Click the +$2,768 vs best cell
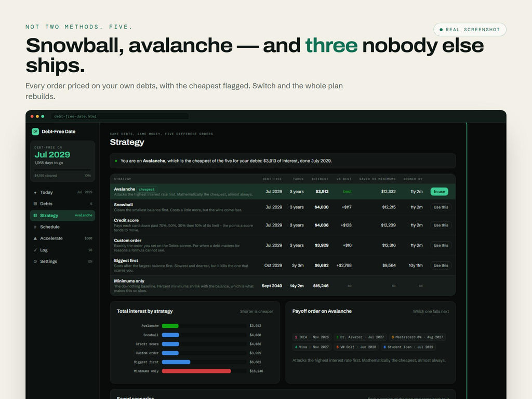Screen dimensions: 532x399 coord(344,265)
